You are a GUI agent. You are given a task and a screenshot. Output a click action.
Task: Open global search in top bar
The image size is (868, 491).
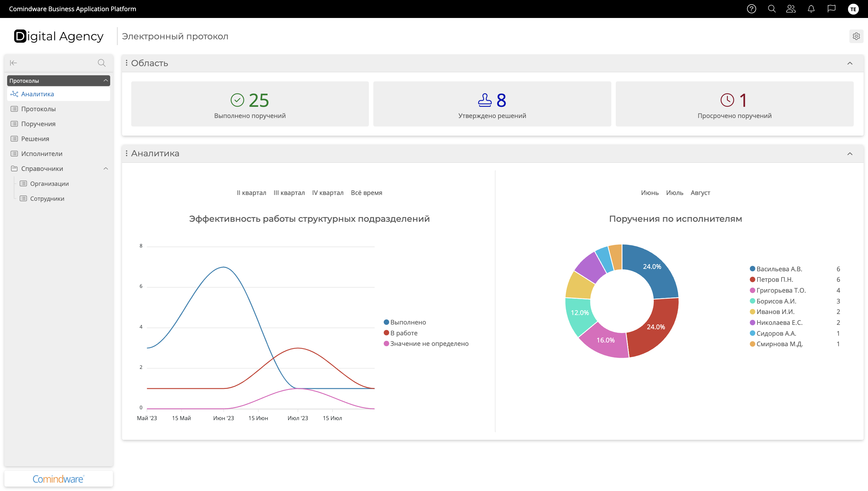(772, 9)
